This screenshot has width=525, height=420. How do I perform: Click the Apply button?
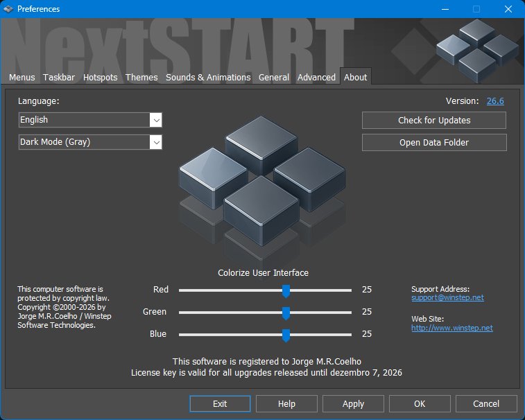coord(353,403)
